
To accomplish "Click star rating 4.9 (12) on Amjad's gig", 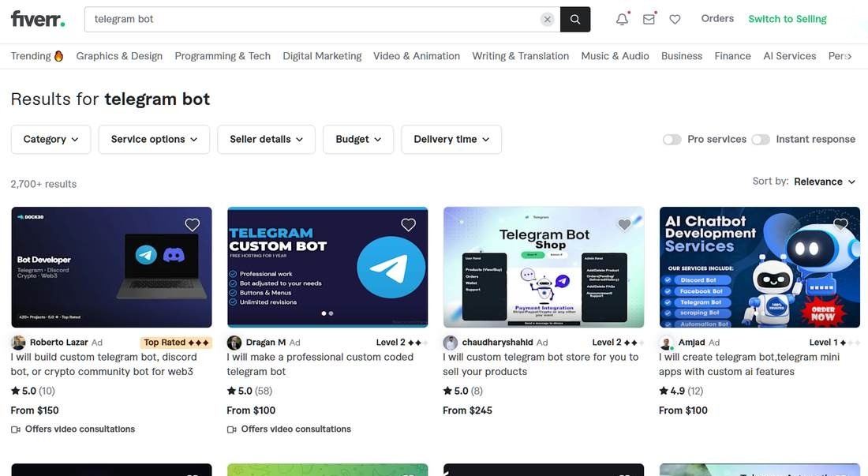I will click(681, 391).
